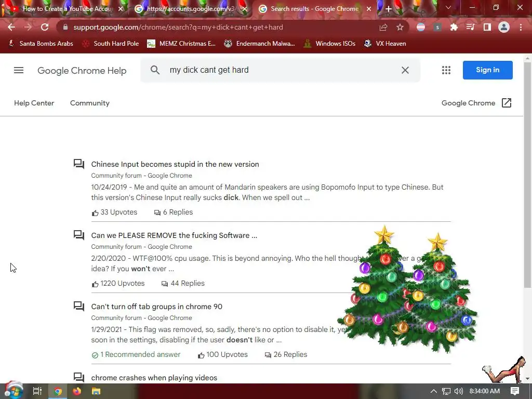Open the hamburger main menu
This screenshot has width=532, height=399.
19,70
